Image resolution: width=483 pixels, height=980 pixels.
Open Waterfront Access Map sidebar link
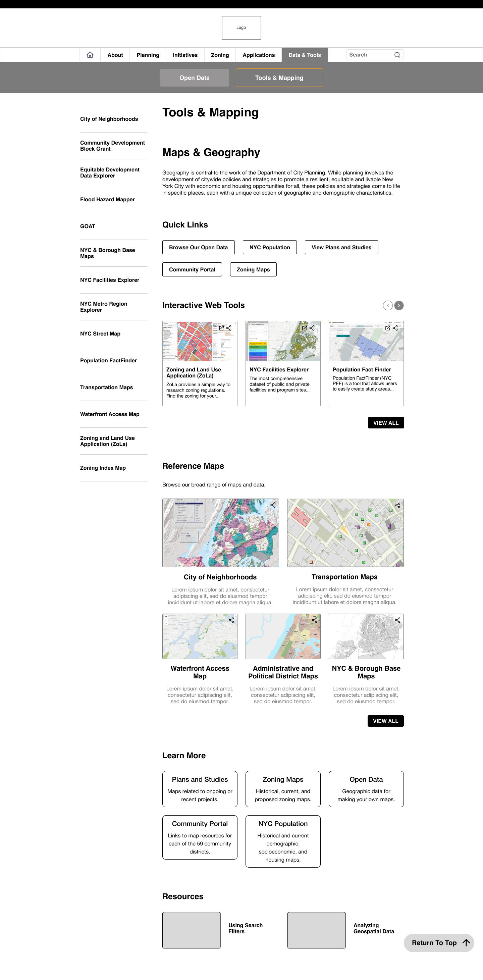pyautogui.click(x=110, y=414)
